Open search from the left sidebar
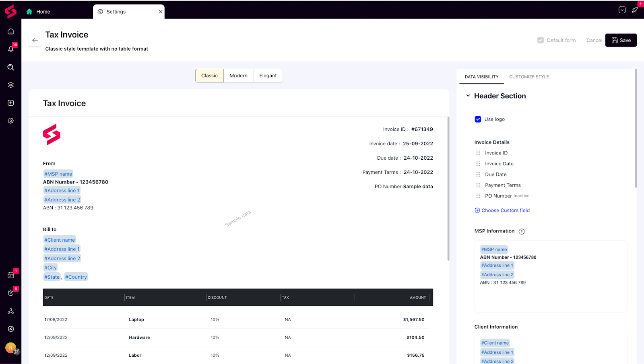Viewport: 644px width, 364px height. 11,67
